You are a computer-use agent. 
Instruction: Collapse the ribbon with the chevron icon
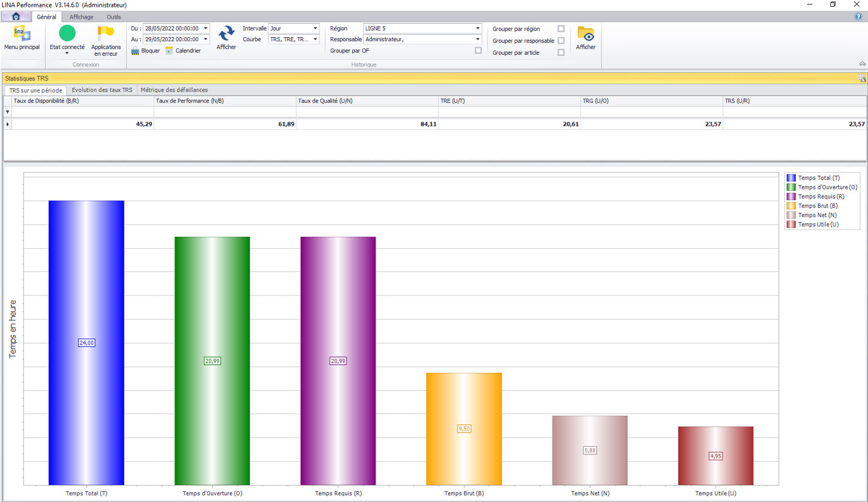[x=862, y=64]
